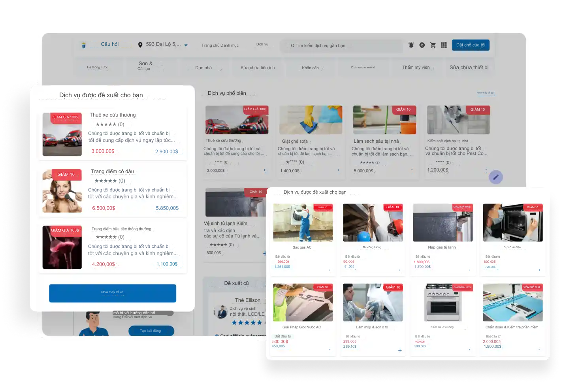Add Thuê xe cứu thương popular card plus icon
The image size is (580, 392).
tap(264, 170)
